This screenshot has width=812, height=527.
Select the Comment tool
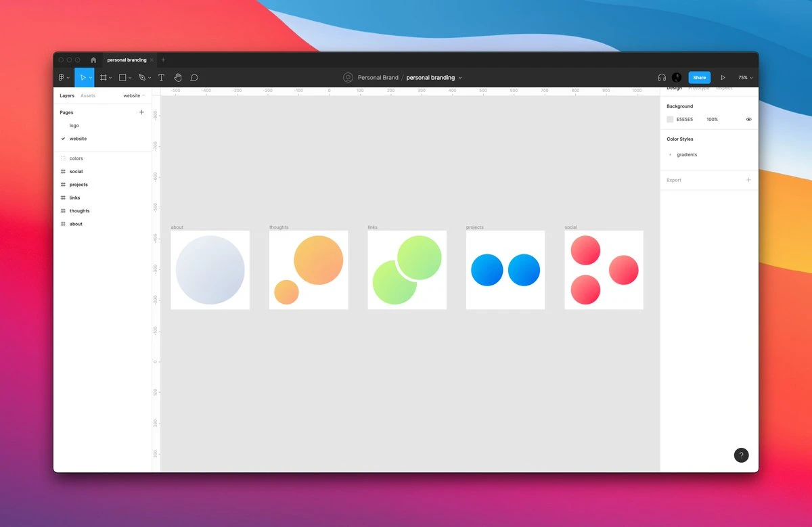pos(194,78)
